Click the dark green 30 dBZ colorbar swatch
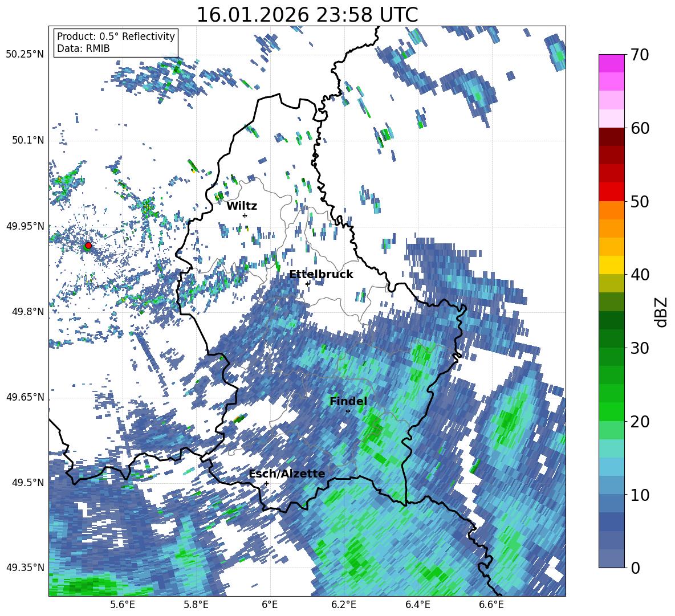 [x=611, y=338]
